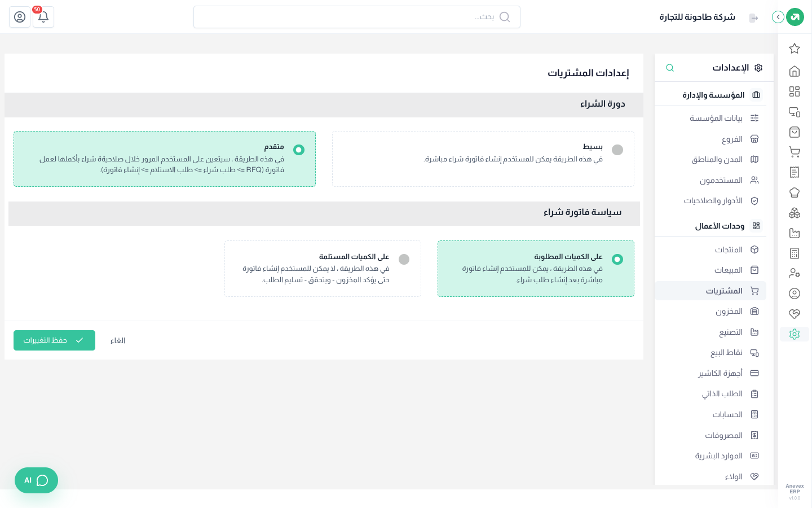Open the shopping bag icon in rail
The height and width of the screenshot is (508, 812).
click(795, 132)
